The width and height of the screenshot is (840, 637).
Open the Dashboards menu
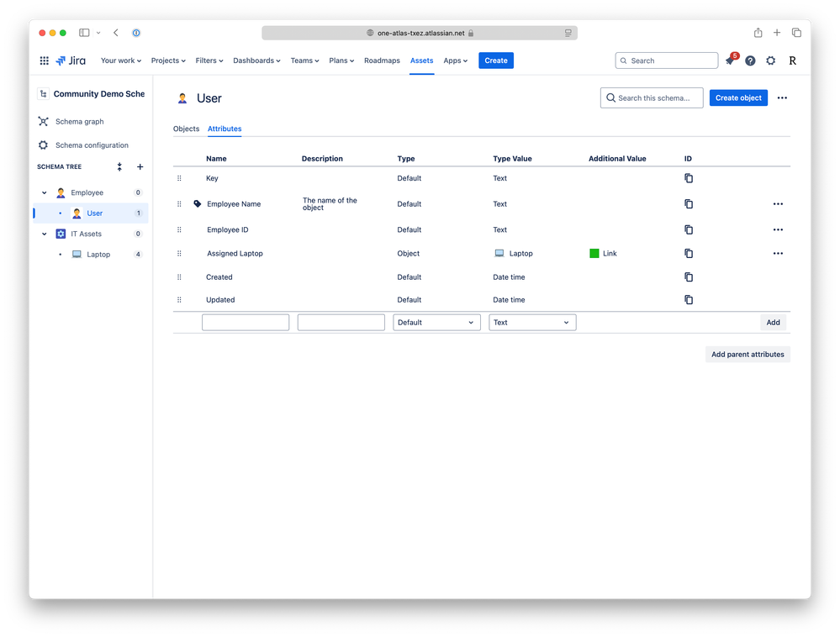tap(256, 61)
